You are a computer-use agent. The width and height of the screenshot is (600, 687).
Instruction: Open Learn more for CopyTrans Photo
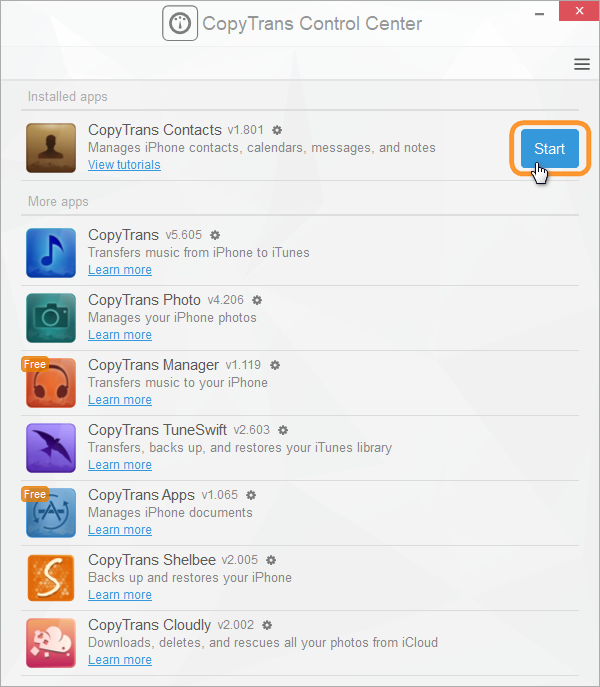click(x=120, y=335)
